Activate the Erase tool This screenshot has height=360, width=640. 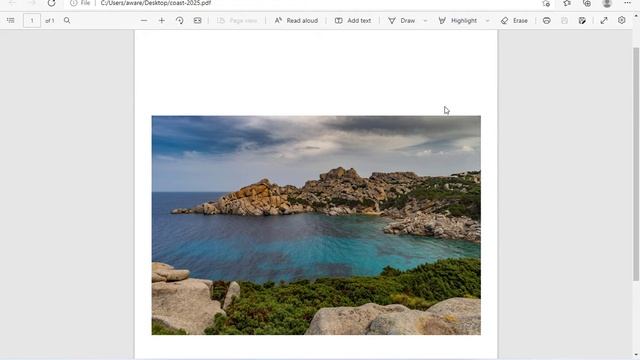(514, 20)
